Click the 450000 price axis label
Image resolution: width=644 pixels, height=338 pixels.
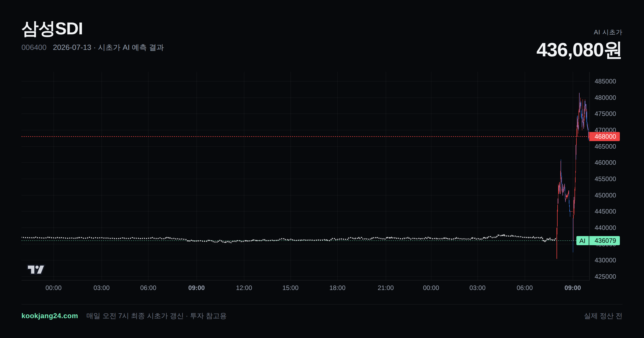[605, 195]
